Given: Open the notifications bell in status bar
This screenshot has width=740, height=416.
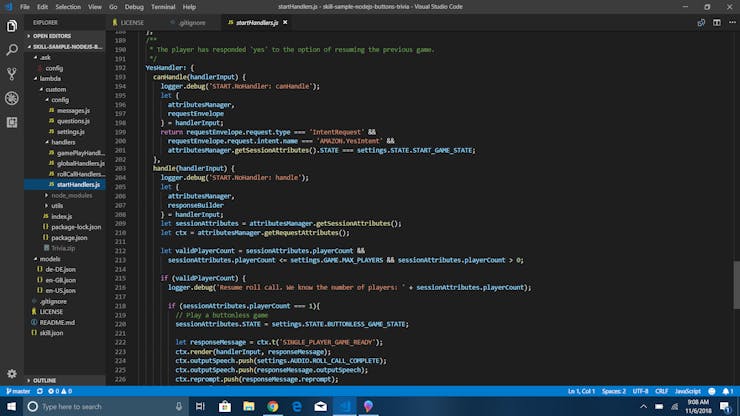Looking at the screenshot, I should point(728,391).
